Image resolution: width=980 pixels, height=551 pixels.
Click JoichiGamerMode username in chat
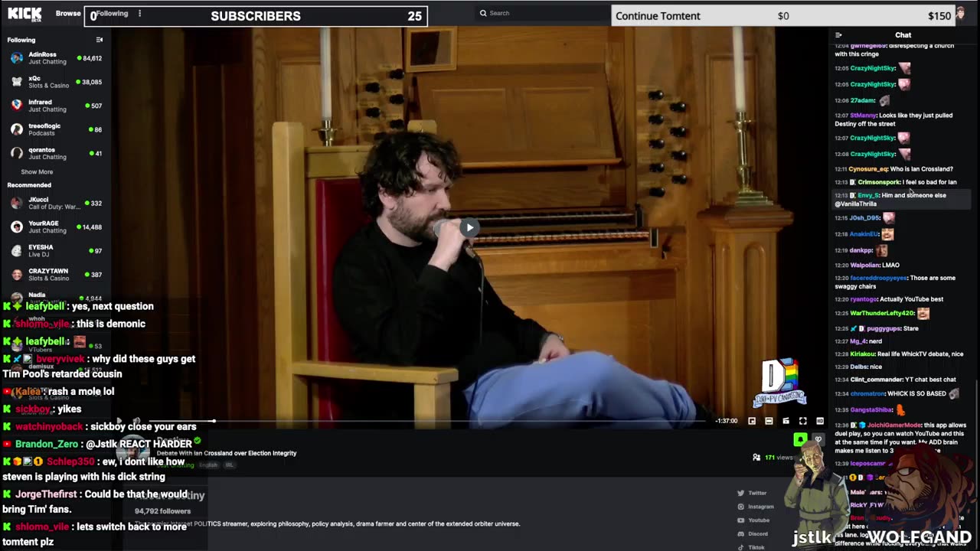893,425
